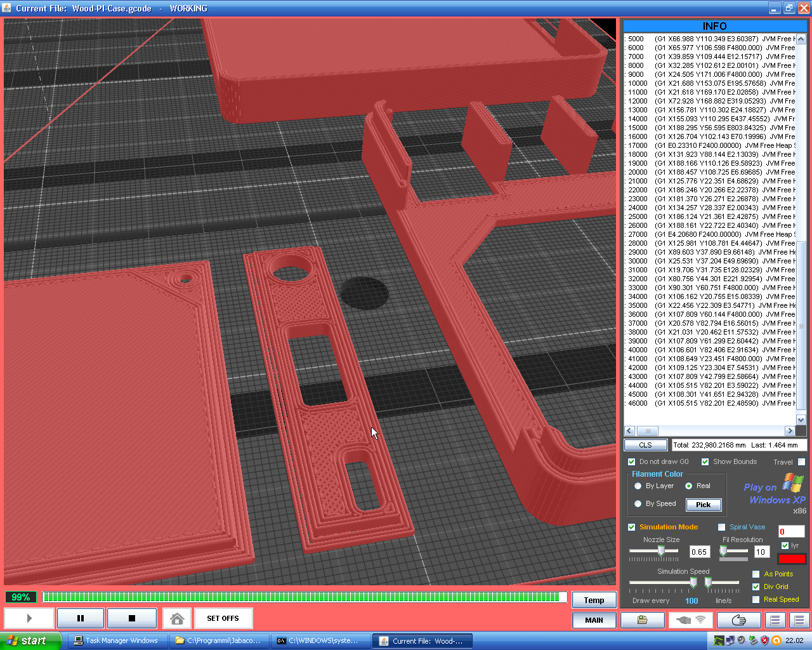Toggle the Show Bounds checkbox
The width and height of the screenshot is (812, 650).
705,461
